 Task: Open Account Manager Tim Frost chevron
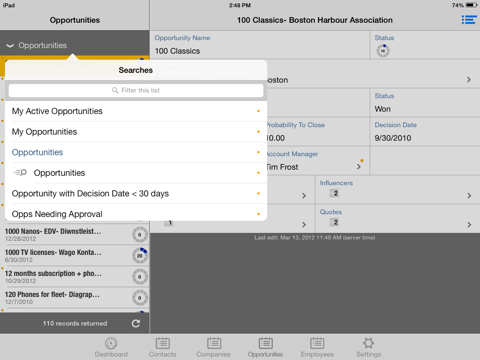click(359, 167)
